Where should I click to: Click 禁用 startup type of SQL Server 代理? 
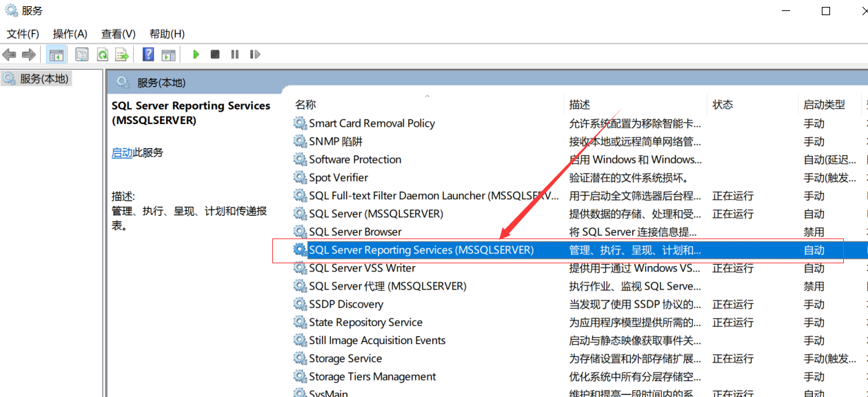click(x=814, y=286)
